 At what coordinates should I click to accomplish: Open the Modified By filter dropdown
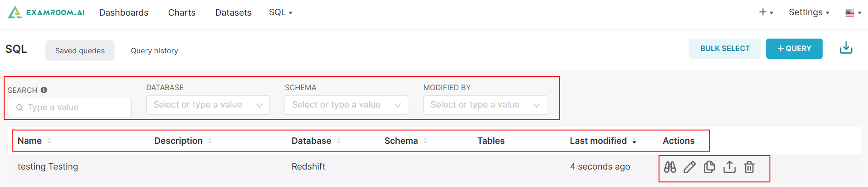485,105
